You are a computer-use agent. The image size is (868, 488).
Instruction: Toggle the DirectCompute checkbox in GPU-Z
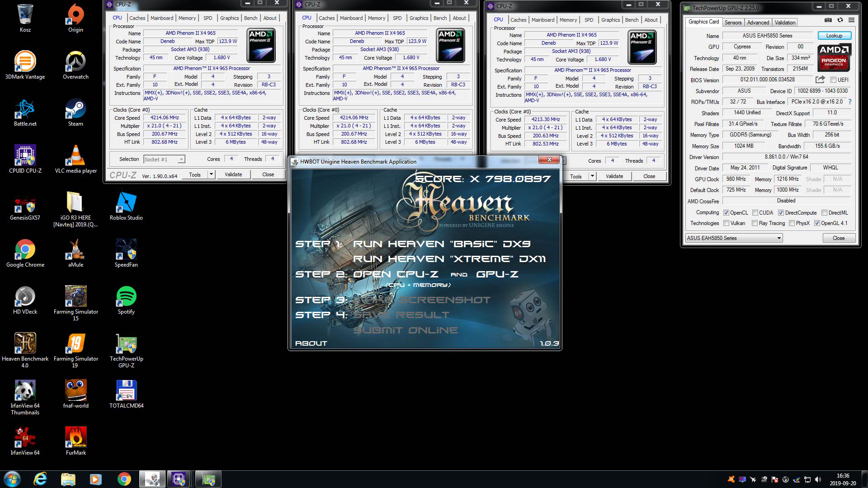781,213
